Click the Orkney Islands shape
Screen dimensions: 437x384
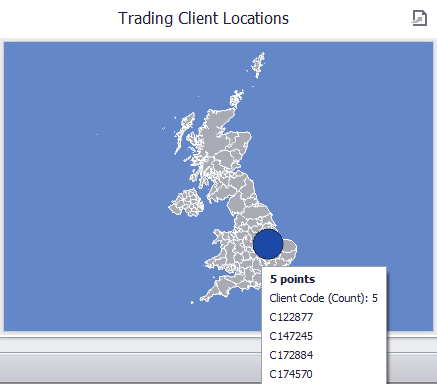pos(236,98)
